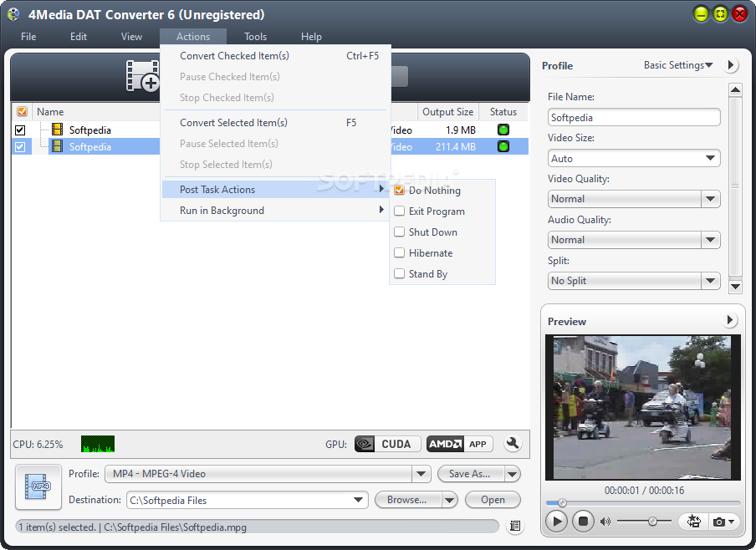Expand the Profile panel arrow button
This screenshot has width=756, height=550.
point(731,64)
